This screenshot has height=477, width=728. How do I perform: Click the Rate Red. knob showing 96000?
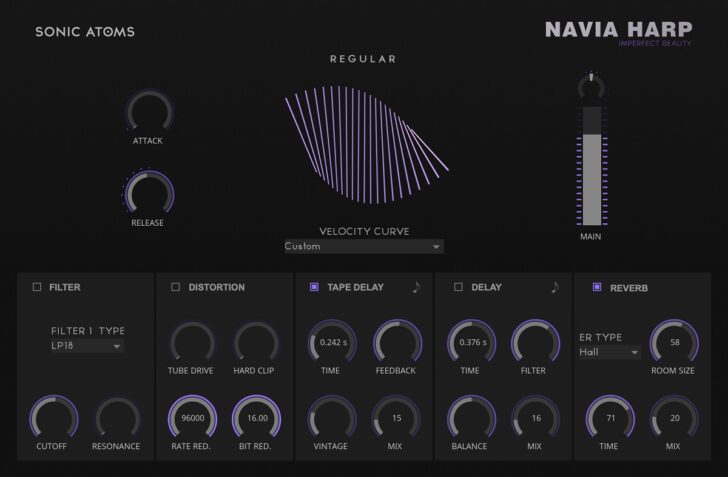click(x=192, y=417)
